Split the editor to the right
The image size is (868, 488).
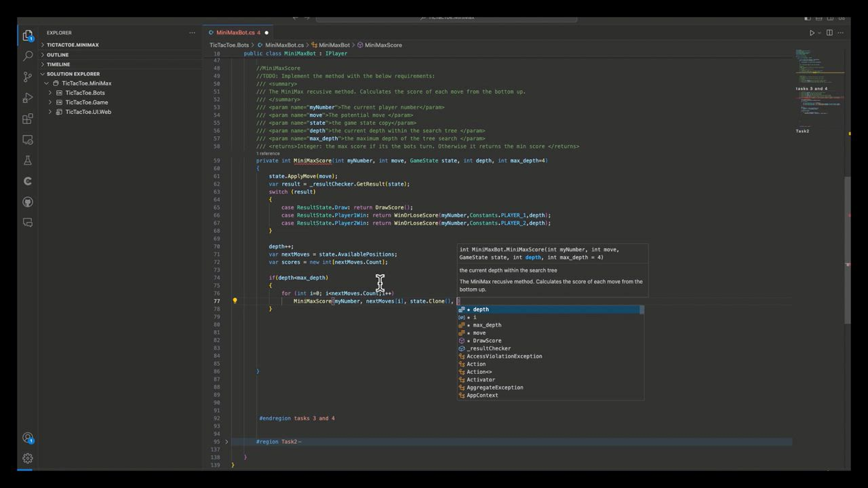(829, 33)
